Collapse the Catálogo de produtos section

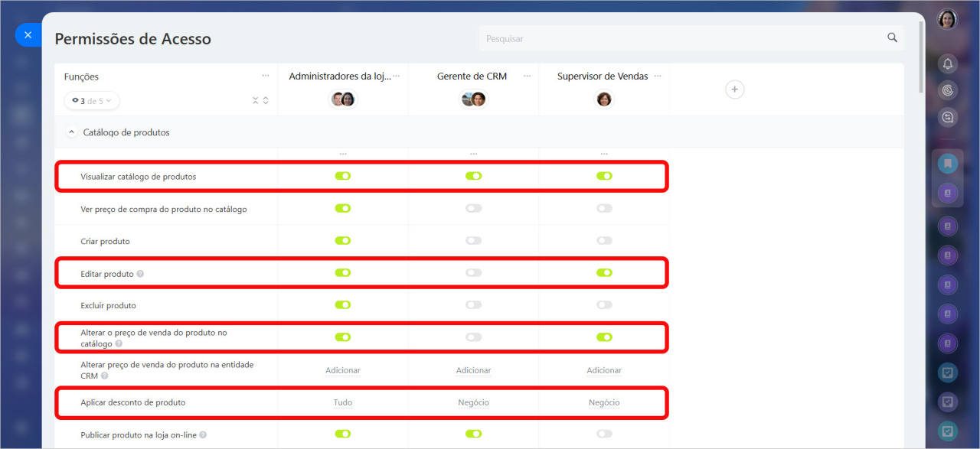pos(72,132)
